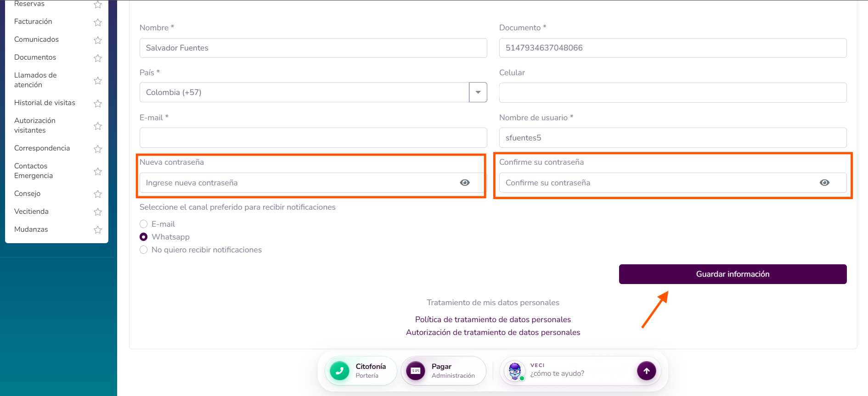Click the Pagar Administración payment icon

(x=416, y=371)
